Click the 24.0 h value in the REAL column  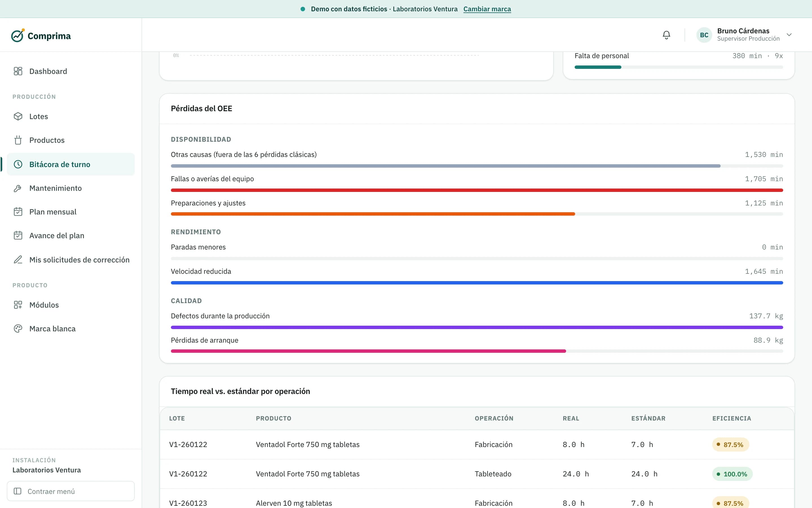click(576, 474)
